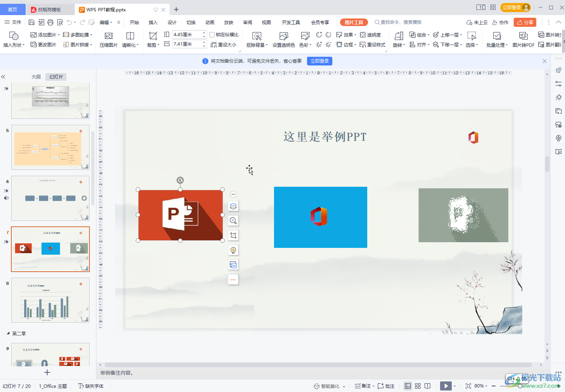Viewport: 565px width, 392px height.
Task: Open the Insert (插入) ribbon tab
Action: 153,22
